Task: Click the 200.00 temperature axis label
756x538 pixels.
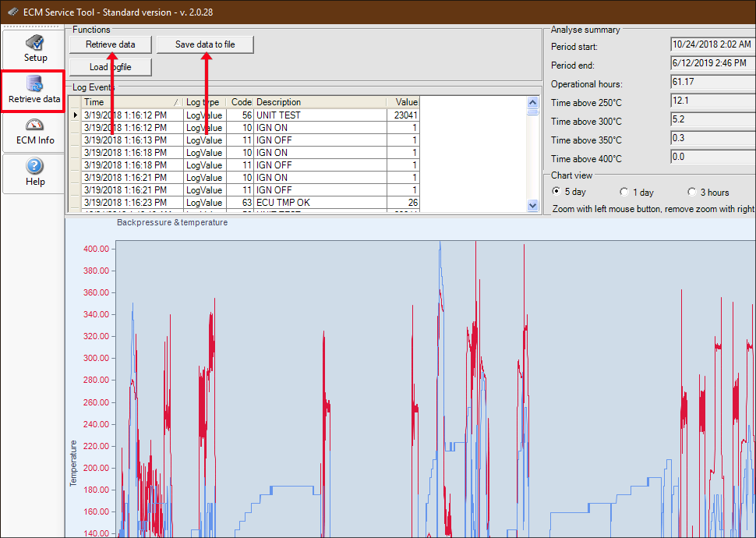Action: (x=97, y=468)
